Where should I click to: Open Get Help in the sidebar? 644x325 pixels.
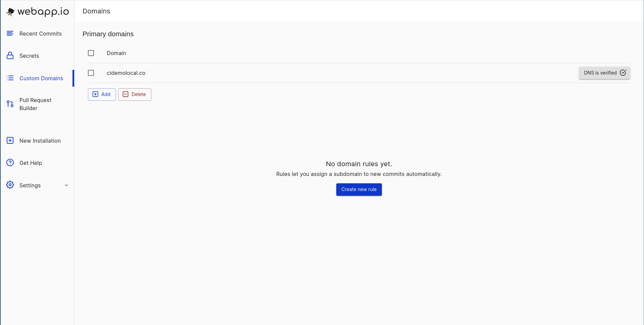pyautogui.click(x=31, y=163)
